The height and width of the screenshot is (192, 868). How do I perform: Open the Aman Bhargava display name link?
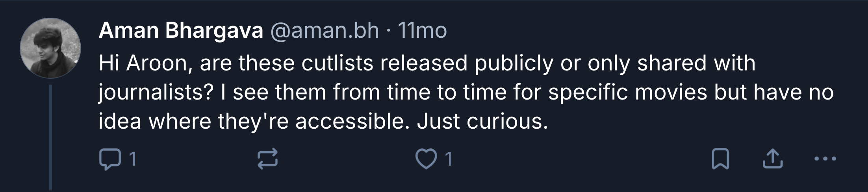(181, 30)
